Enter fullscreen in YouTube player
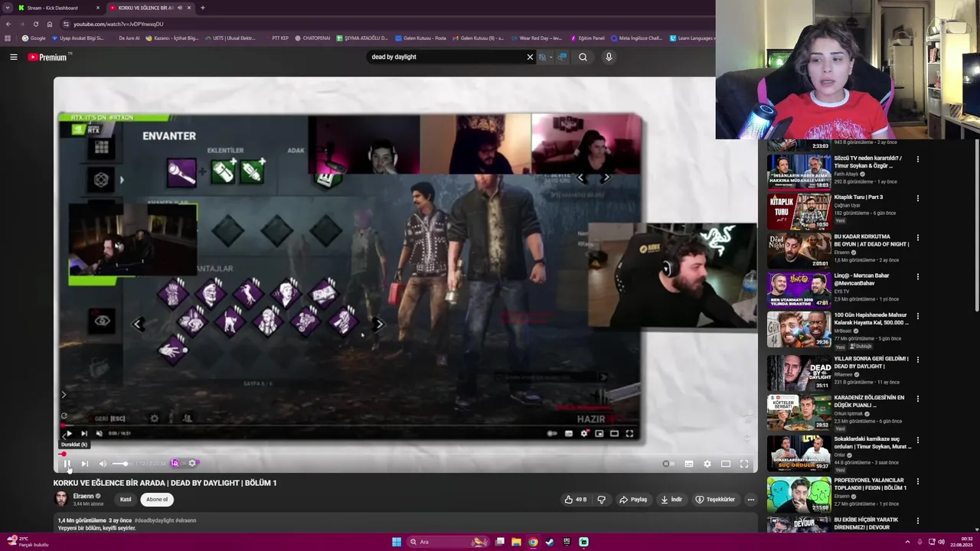This screenshot has width=980, height=551. click(743, 464)
